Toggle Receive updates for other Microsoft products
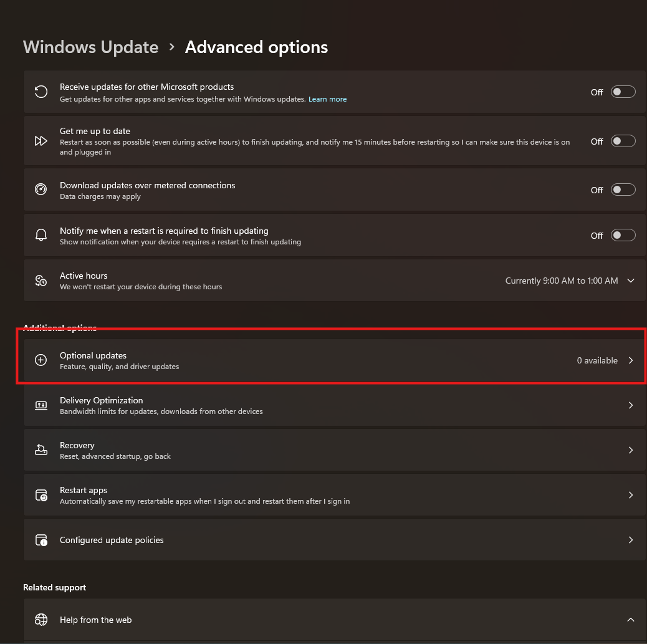Viewport: 647px width, 644px height. (x=623, y=92)
